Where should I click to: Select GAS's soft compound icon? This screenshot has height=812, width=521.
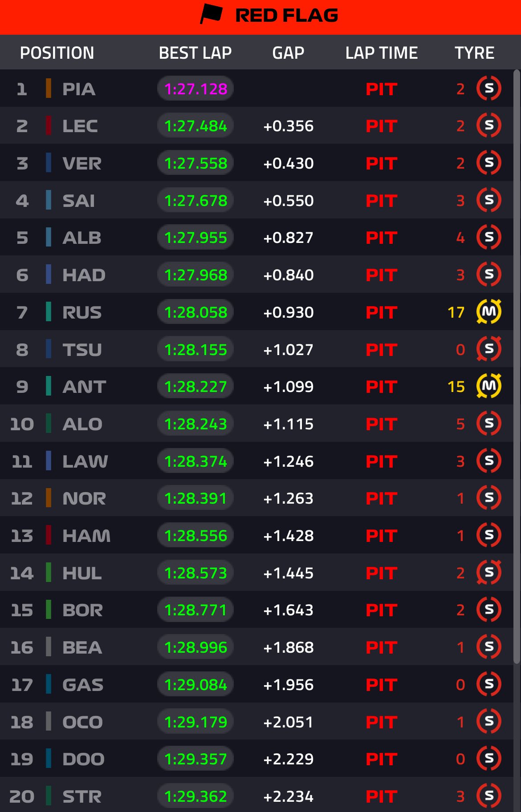pos(488,685)
